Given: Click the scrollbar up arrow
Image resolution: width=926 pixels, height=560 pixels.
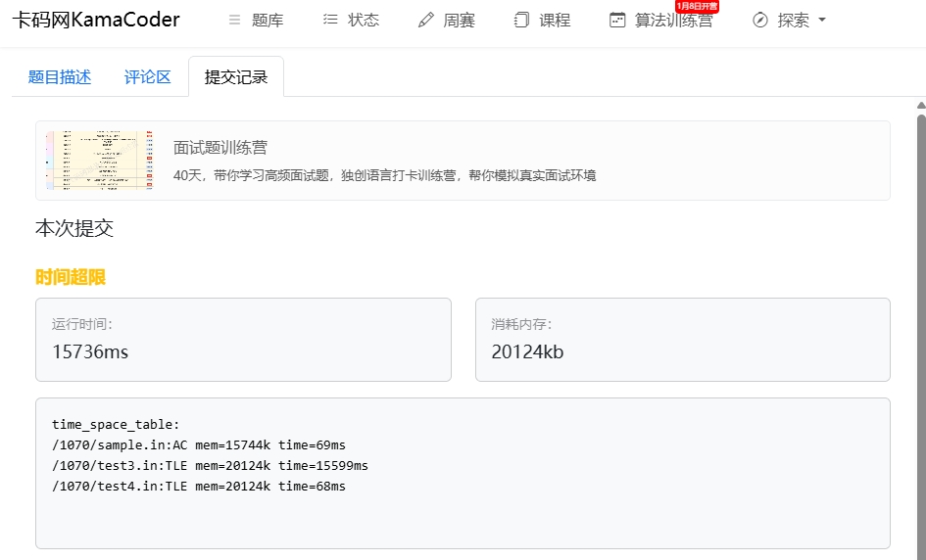Looking at the screenshot, I should click(921, 105).
